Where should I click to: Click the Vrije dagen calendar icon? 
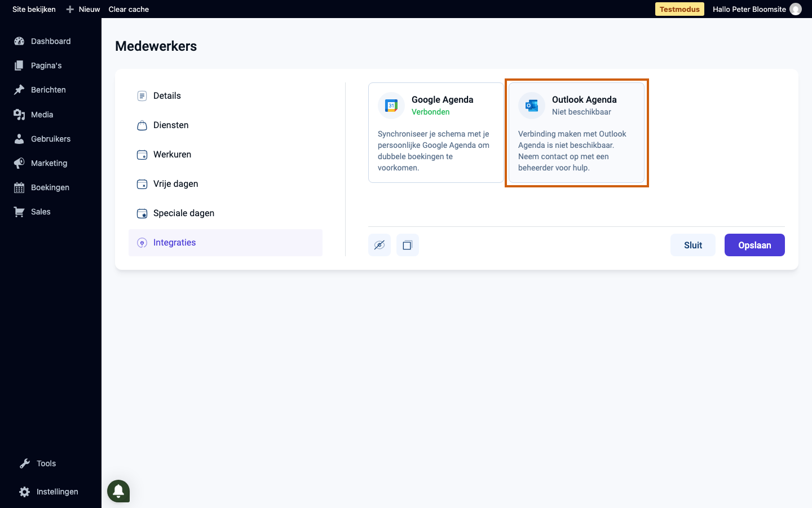point(142,184)
